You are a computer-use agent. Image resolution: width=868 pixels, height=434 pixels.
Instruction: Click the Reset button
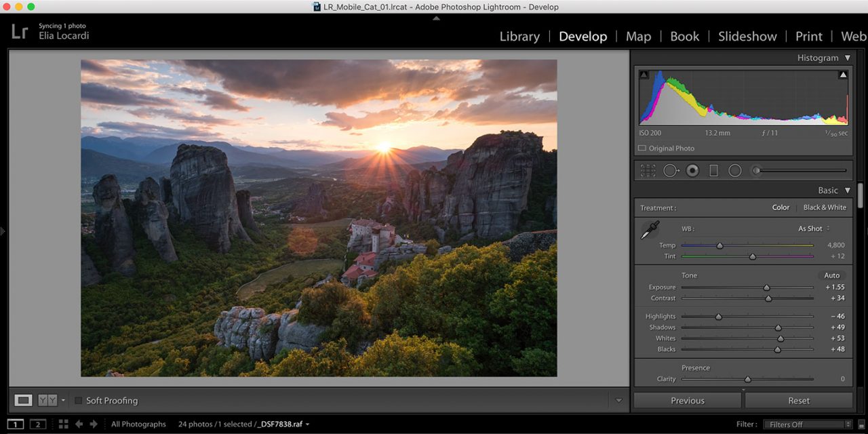798,401
